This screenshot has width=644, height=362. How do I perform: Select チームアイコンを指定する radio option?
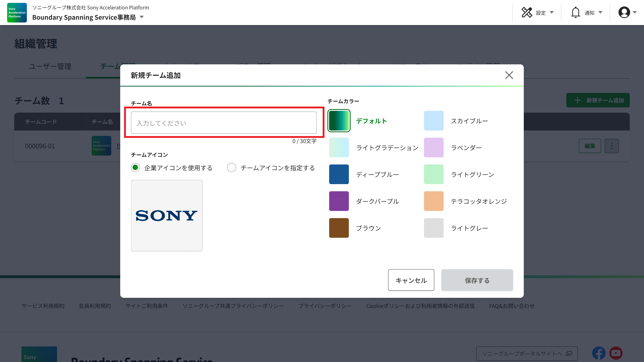(231, 168)
